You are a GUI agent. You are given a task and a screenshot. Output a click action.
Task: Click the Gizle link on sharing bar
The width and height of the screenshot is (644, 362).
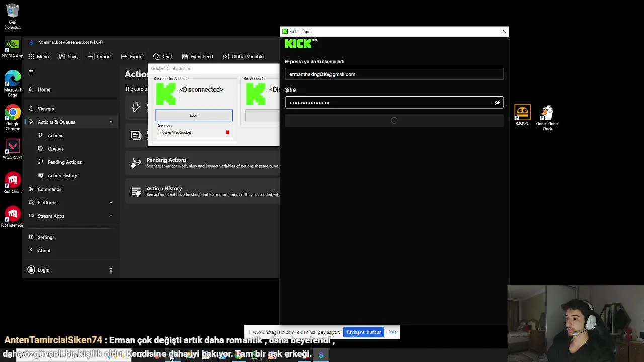(x=392, y=332)
